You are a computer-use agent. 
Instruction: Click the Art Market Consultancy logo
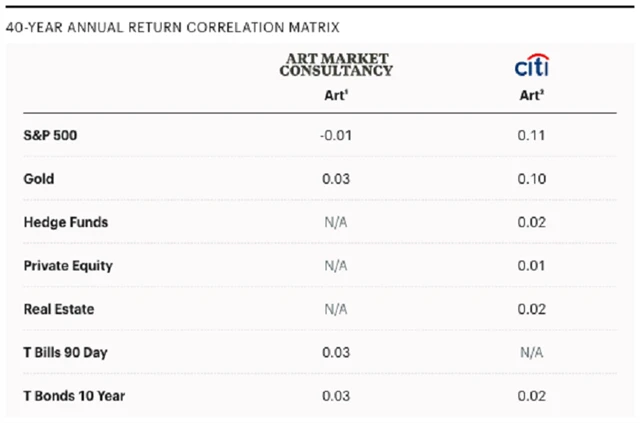tap(335, 65)
